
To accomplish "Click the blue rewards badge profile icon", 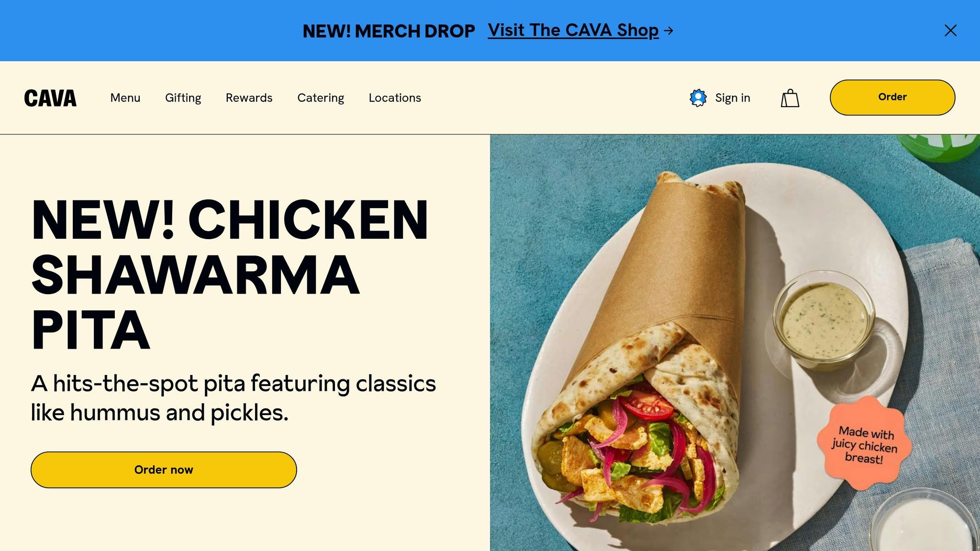I will [698, 98].
